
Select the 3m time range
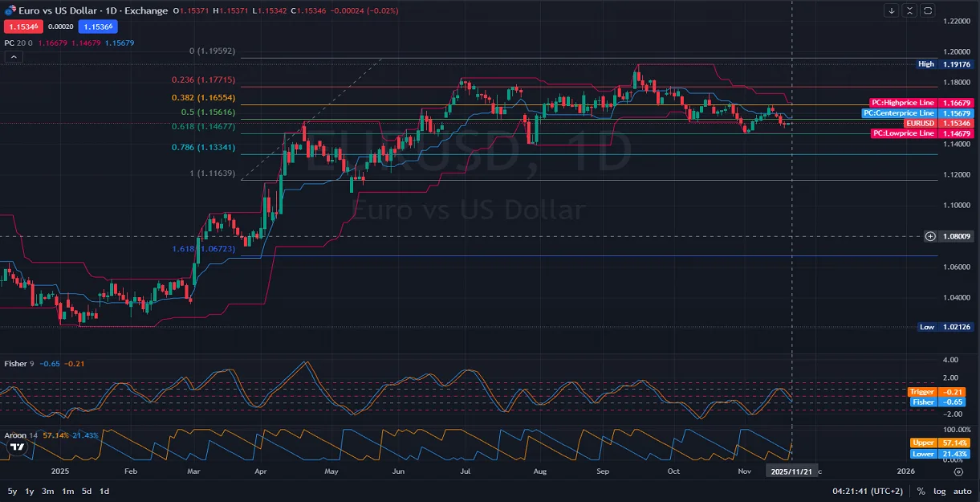48,491
